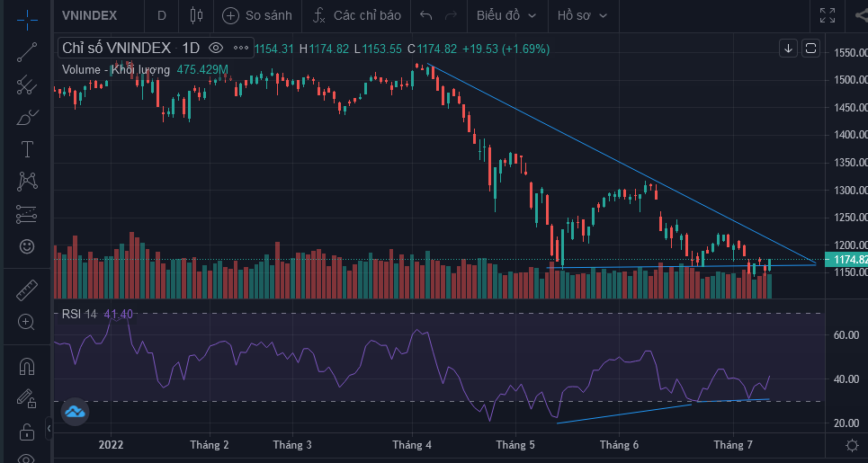
Task: Open the Biểu đồ dropdown menu
Action: pos(506,15)
